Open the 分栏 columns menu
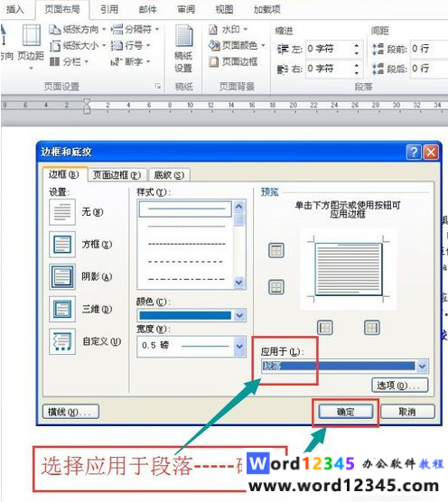Screen dimensions: 448x502 pos(69,61)
